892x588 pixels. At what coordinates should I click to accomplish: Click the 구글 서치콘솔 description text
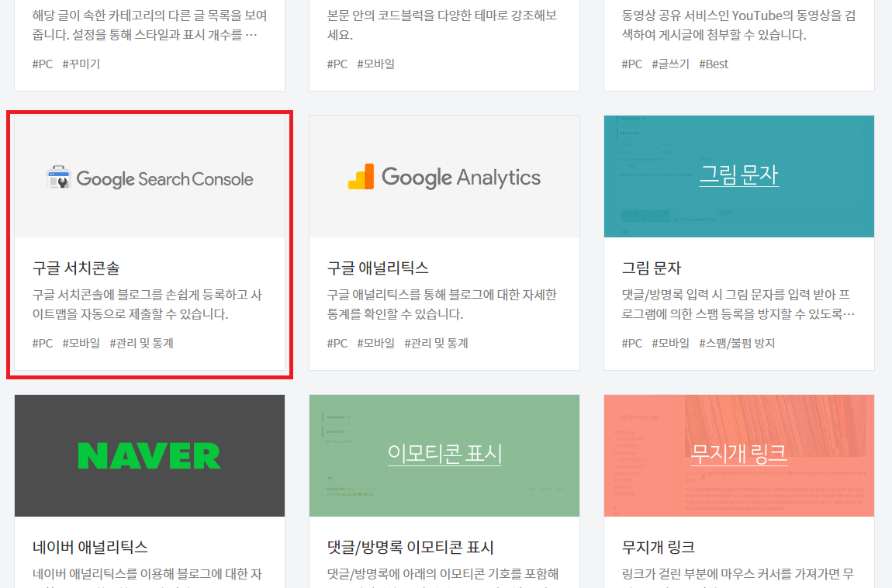(x=147, y=304)
